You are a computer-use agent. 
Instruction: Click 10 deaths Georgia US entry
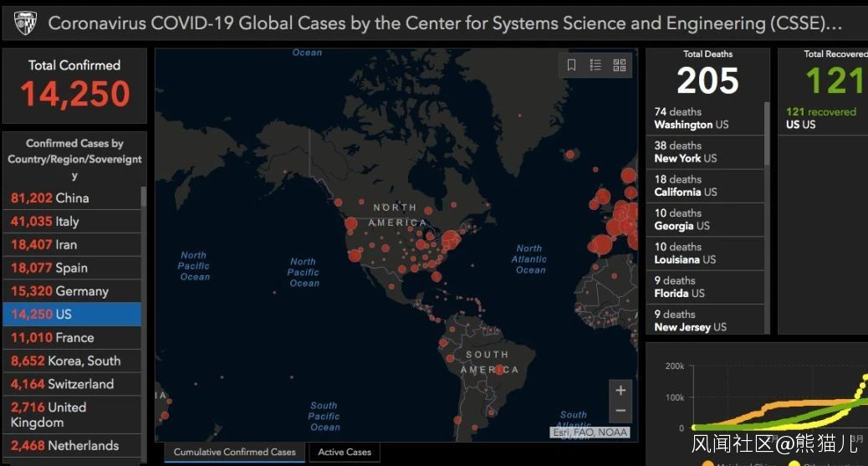(x=705, y=219)
